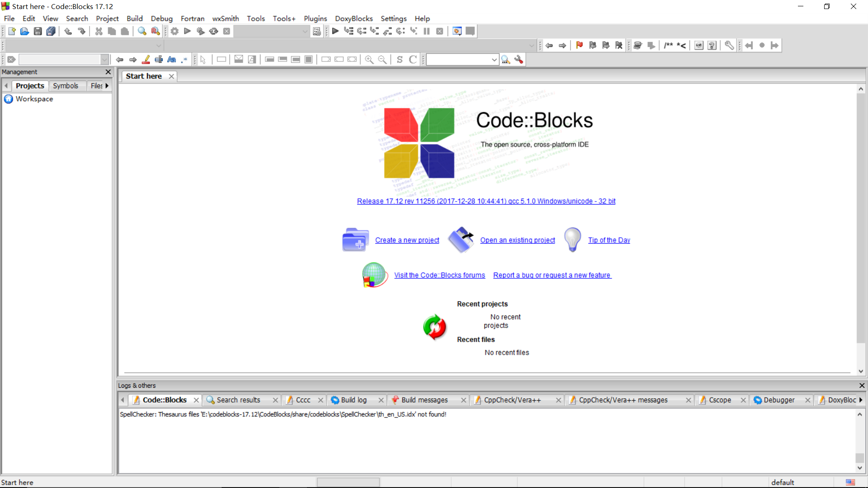Switch to the Symbols tab
Viewport: 868px width, 488px height.
[x=66, y=86]
